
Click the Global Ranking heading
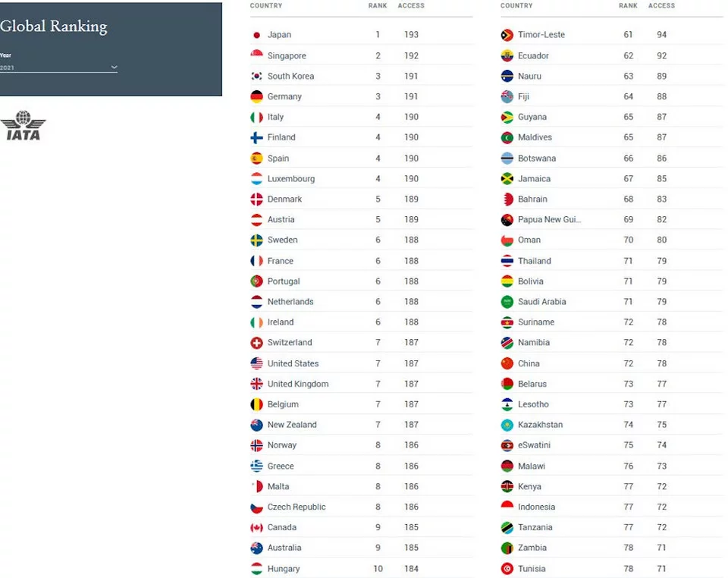click(53, 26)
